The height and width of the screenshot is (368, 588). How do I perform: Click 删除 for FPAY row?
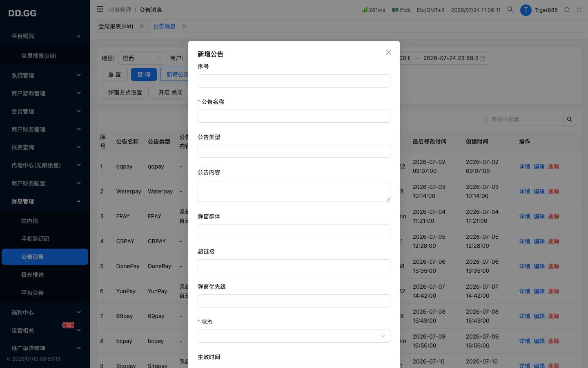[554, 216]
